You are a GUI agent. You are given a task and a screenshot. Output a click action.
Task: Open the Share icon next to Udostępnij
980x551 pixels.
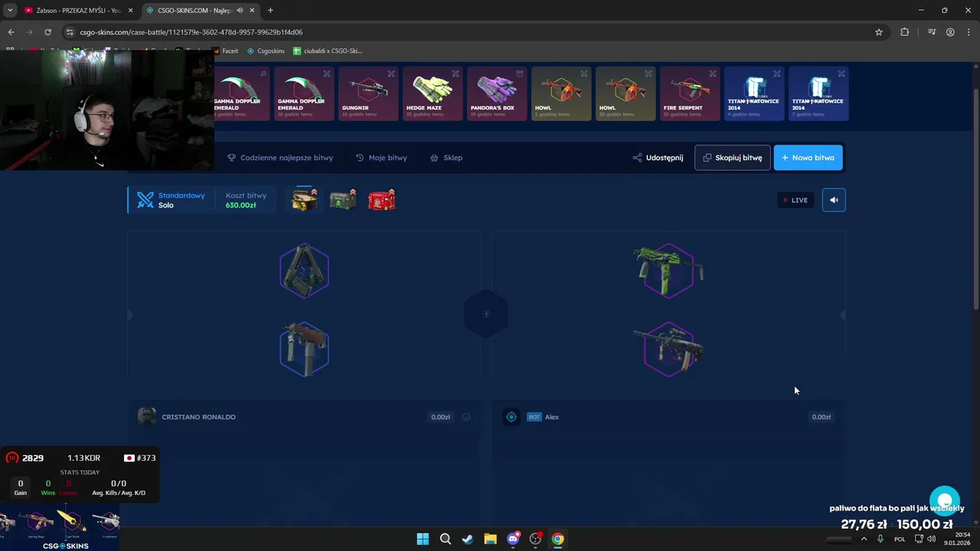click(637, 158)
